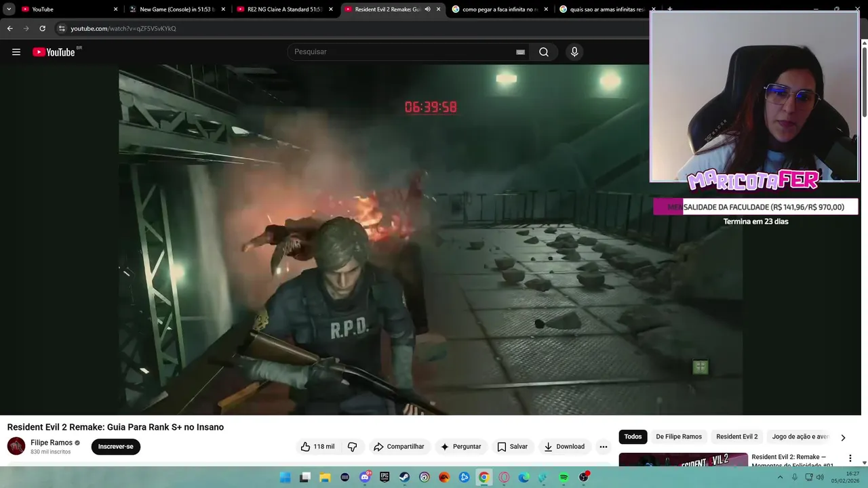Select the Todos filter chip
Screen dimensions: 868x488
633,436
